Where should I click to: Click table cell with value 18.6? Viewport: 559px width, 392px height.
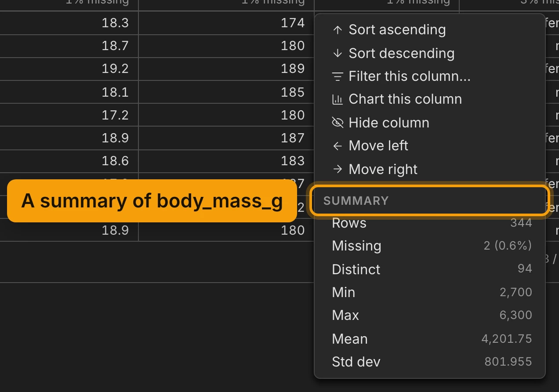click(69, 161)
